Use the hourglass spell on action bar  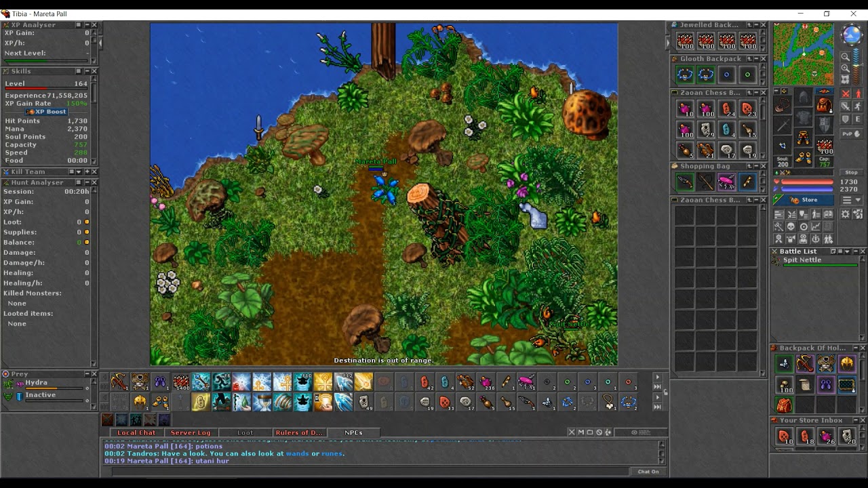262,402
